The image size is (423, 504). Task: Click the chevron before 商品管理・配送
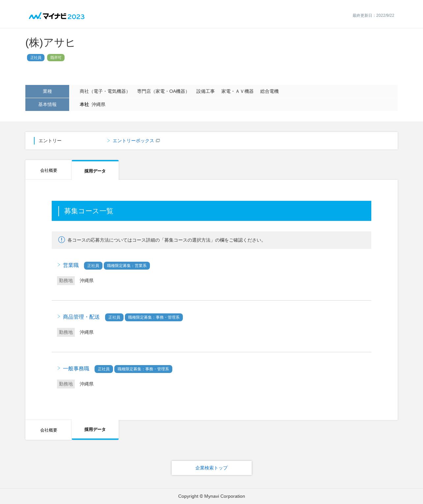(59, 317)
